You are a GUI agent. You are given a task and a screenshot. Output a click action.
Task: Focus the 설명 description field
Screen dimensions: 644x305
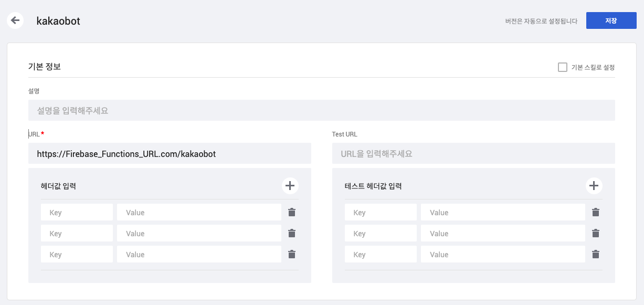tap(322, 110)
